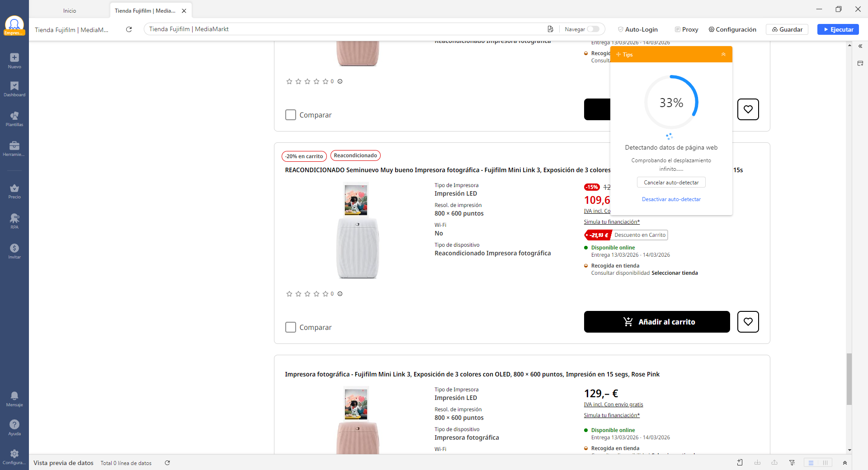Collapse the right side panel with double chevron
The image size is (868, 470).
point(860,46)
